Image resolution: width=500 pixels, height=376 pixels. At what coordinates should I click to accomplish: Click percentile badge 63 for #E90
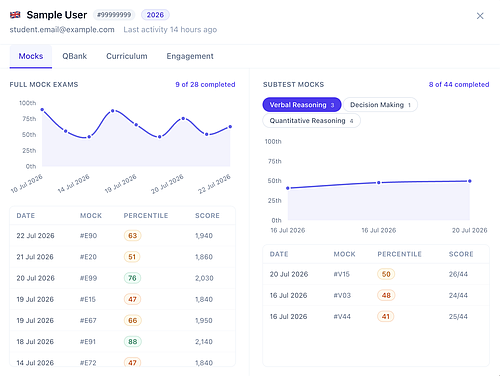click(132, 236)
